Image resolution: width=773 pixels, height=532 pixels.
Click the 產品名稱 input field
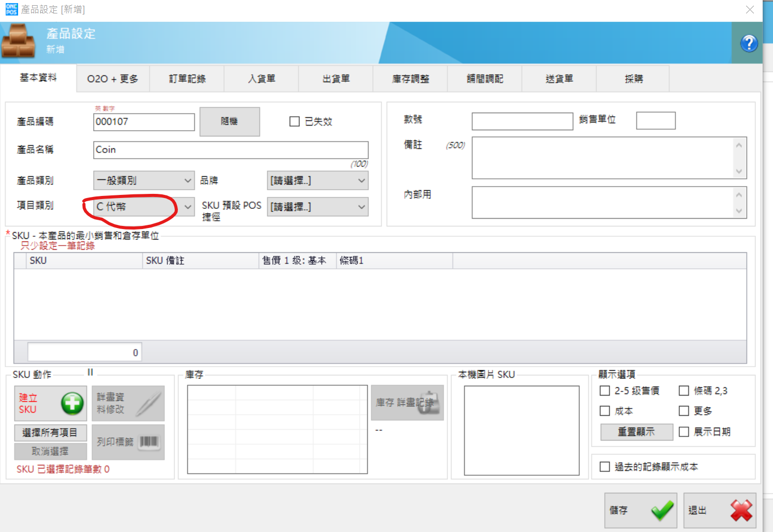pyautogui.click(x=231, y=150)
